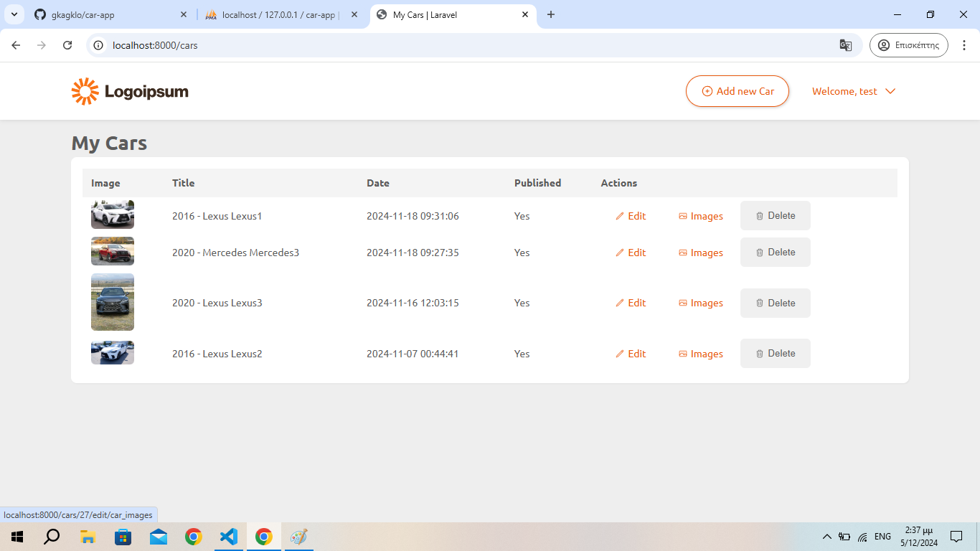Open Images for 2016 - Lexus Lexus2
The height and width of the screenshot is (551, 980).
coord(701,354)
